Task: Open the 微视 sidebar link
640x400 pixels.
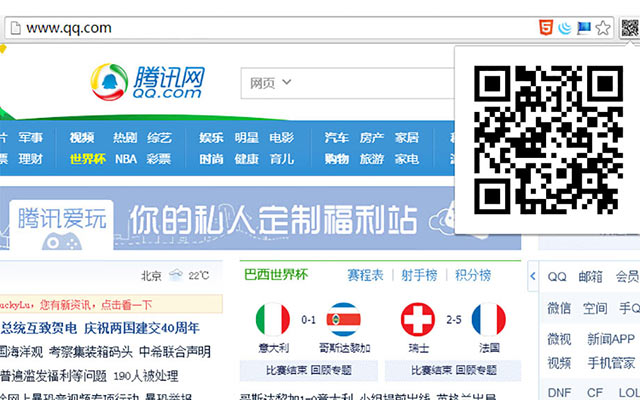Action: coord(559,339)
